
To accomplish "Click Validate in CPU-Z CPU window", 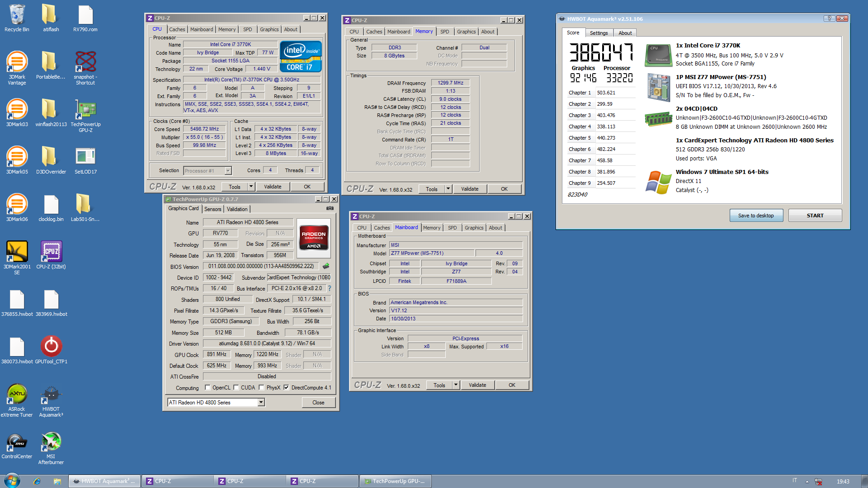I will pyautogui.click(x=273, y=187).
